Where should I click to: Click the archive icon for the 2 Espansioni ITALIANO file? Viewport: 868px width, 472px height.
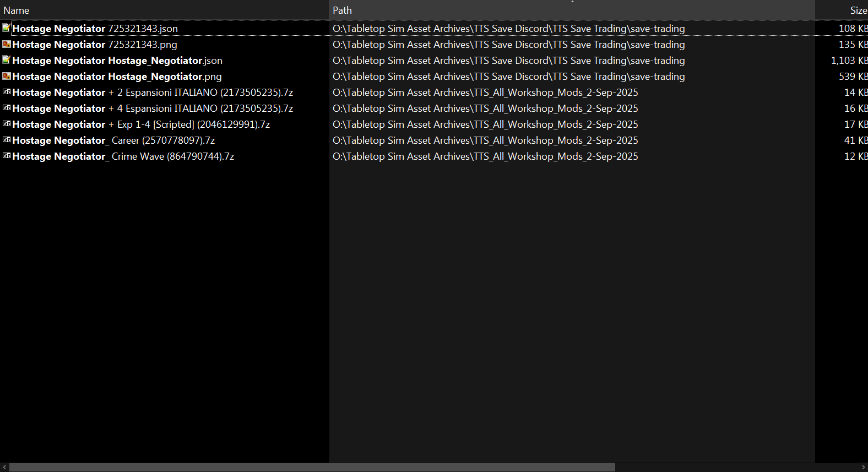point(6,91)
